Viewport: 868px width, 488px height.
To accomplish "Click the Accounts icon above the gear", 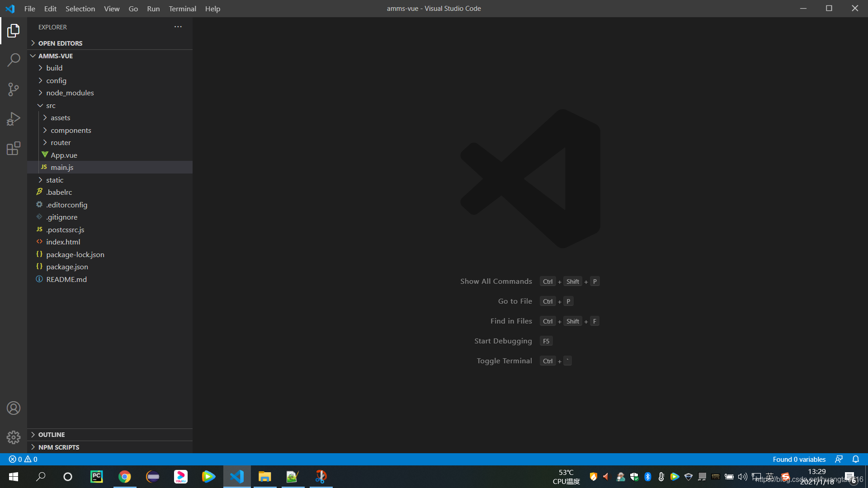I will (x=14, y=408).
